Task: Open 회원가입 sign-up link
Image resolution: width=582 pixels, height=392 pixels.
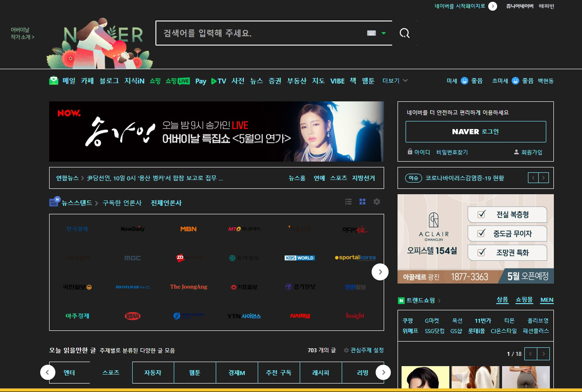Action: click(x=528, y=152)
